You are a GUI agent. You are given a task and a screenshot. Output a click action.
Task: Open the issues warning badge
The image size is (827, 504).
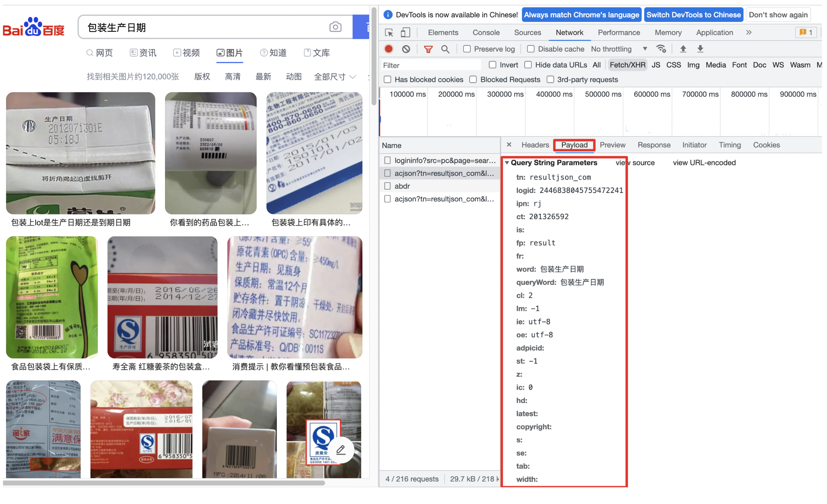coord(806,32)
